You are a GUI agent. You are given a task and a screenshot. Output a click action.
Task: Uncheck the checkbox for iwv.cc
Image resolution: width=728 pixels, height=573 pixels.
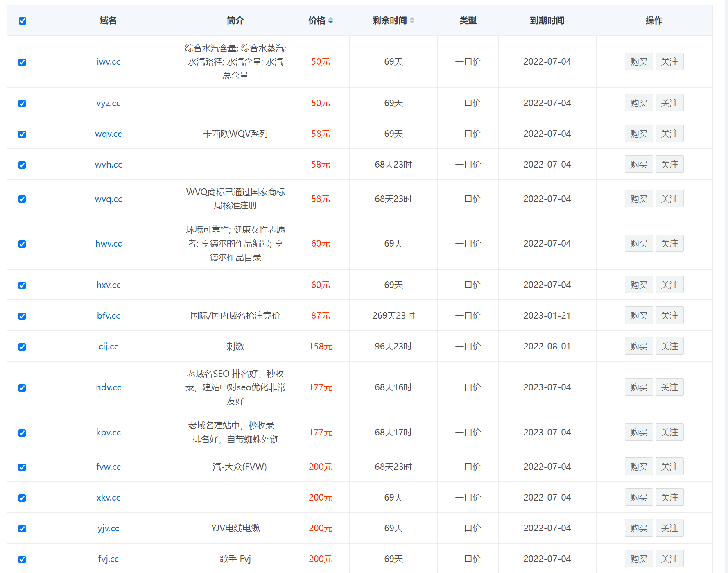click(x=22, y=62)
